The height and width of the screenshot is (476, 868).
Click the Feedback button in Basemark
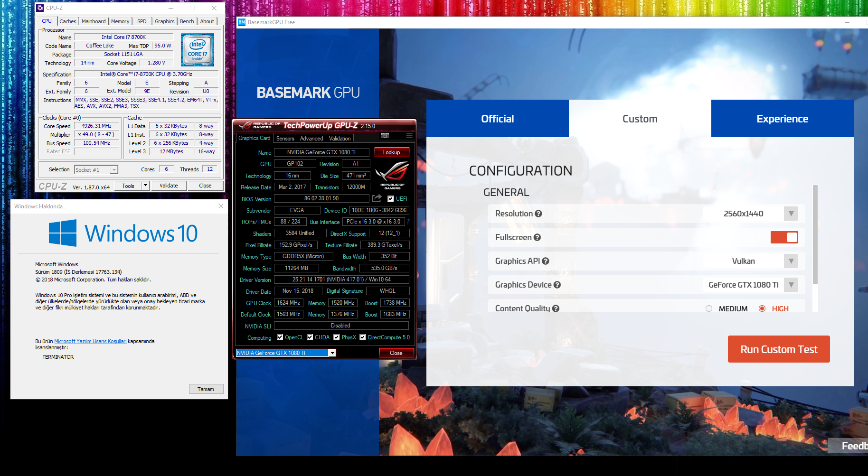point(848,446)
